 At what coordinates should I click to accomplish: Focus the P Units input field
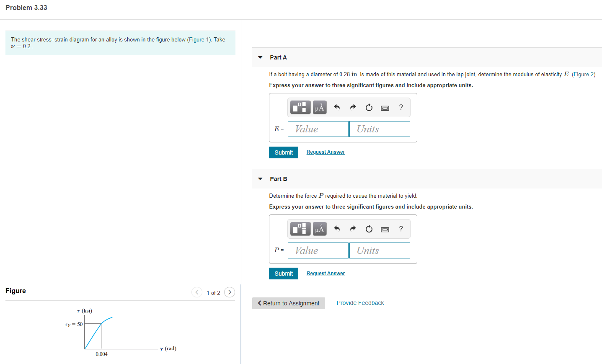(x=380, y=250)
